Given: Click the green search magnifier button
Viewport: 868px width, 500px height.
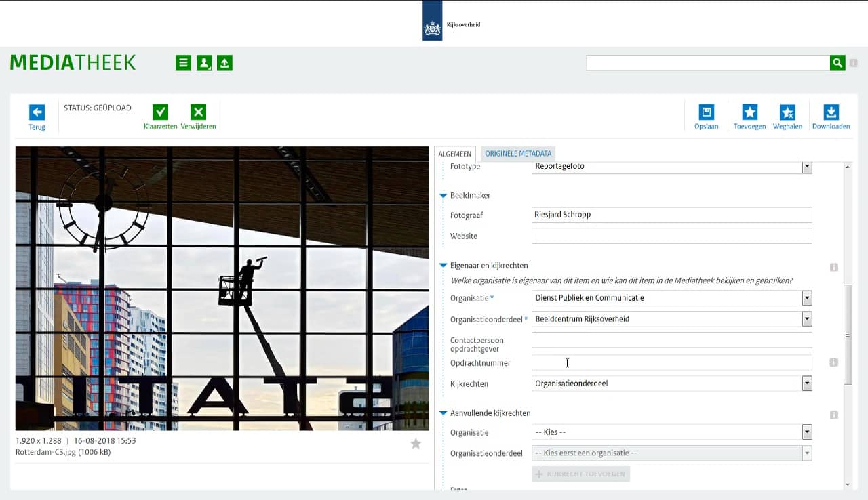Looking at the screenshot, I should 837,63.
